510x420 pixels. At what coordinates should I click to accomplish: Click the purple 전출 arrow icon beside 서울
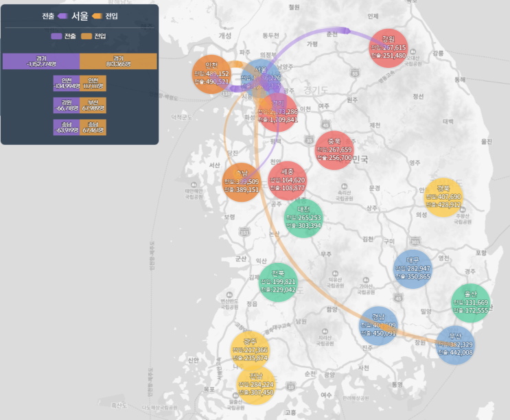(62, 16)
